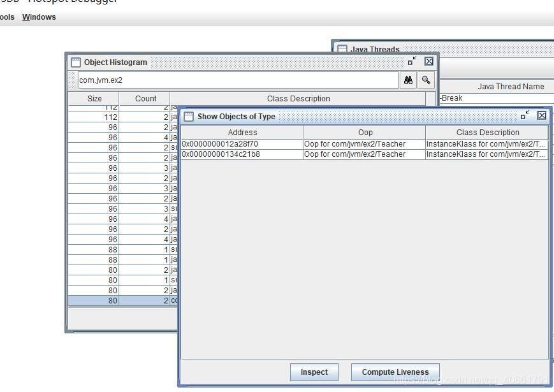Image resolution: width=554 pixels, height=392 pixels.
Task: Select the first size 88 histogram row
Action: [123, 250]
